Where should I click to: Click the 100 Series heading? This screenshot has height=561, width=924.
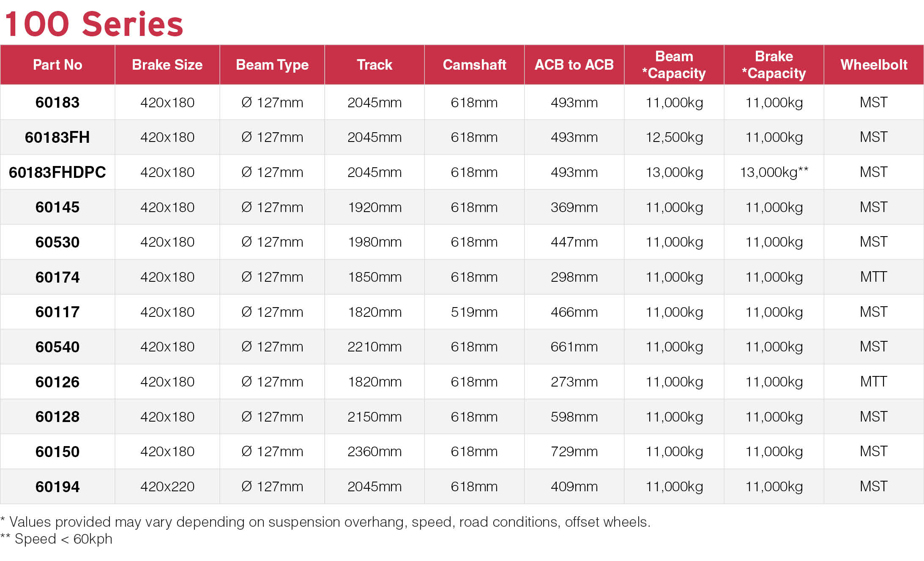(94, 24)
